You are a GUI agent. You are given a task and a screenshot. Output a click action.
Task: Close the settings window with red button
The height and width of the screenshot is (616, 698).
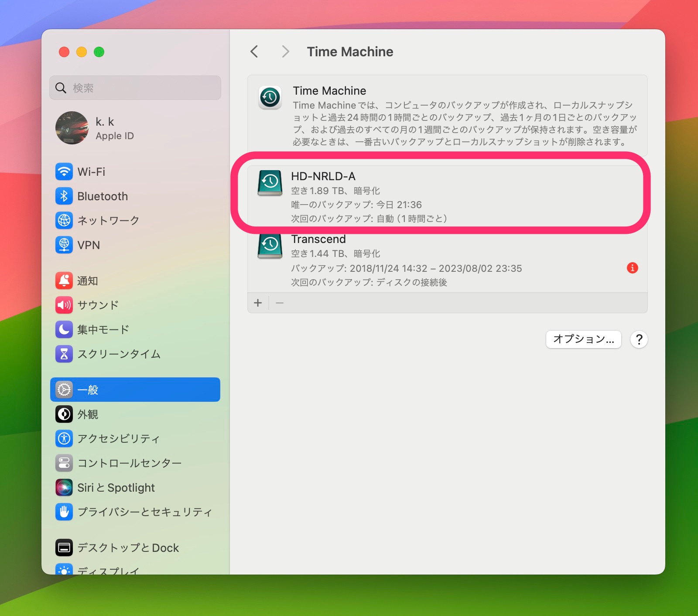pos(64,52)
